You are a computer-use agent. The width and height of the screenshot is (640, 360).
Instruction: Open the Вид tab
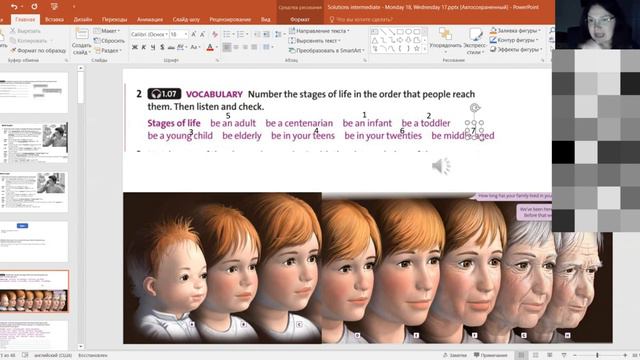265,19
